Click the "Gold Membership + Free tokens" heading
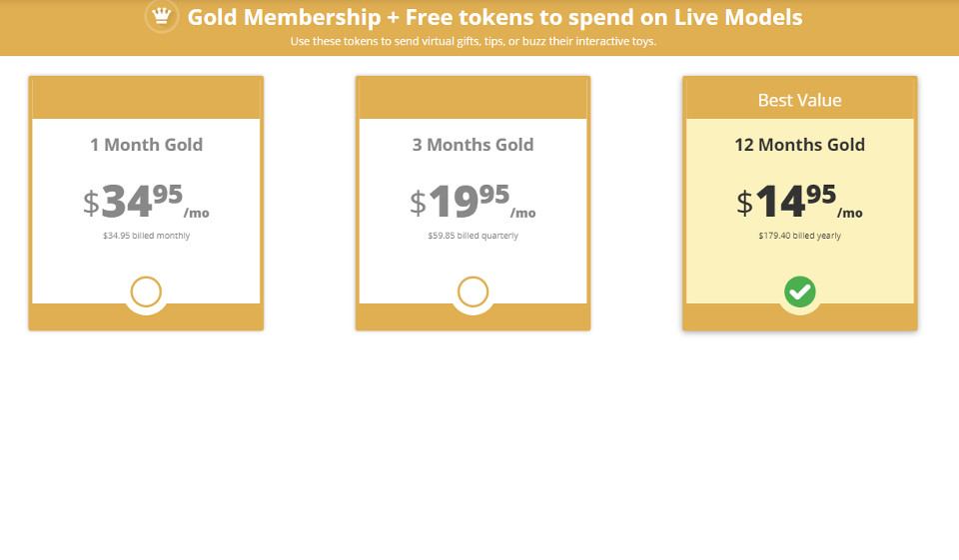Image resolution: width=959 pixels, height=560 pixels. tap(494, 17)
